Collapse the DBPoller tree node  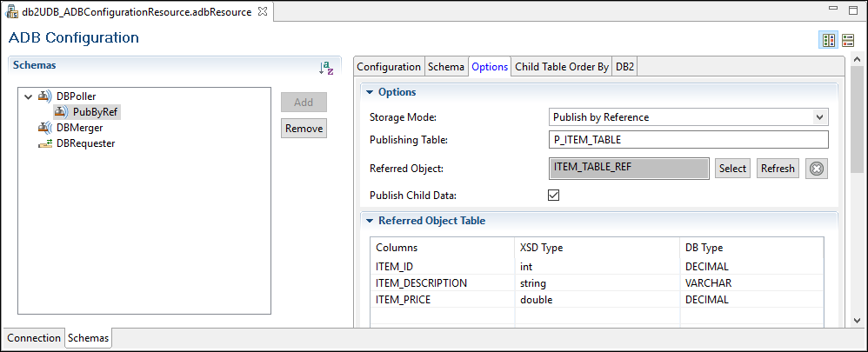[29, 96]
